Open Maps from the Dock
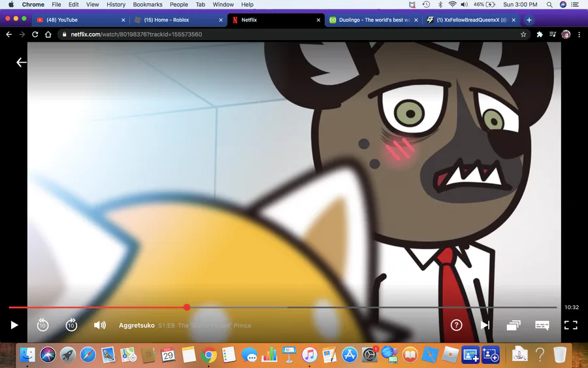The image size is (588, 368). tap(128, 354)
